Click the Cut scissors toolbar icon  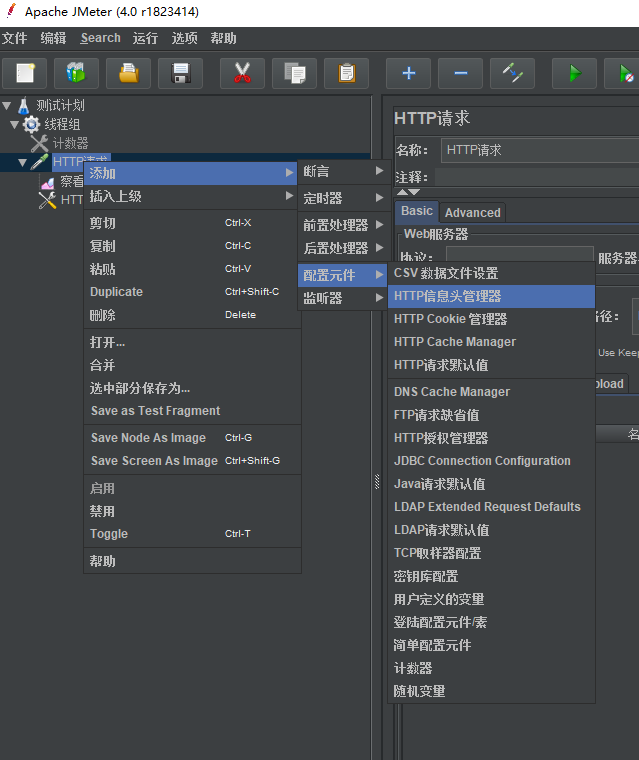(242, 73)
